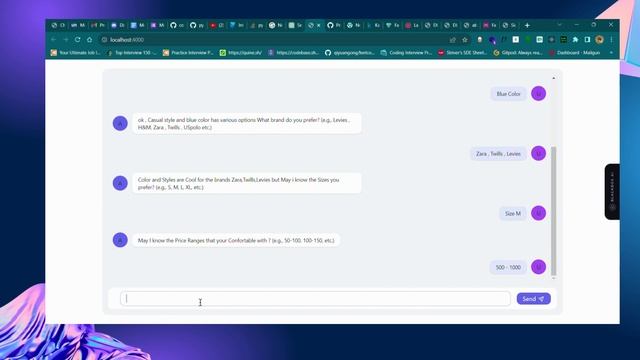Share this page via address bar icon
Viewport: 640px width, 360px height.
pyautogui.click(x=453, y=40)
